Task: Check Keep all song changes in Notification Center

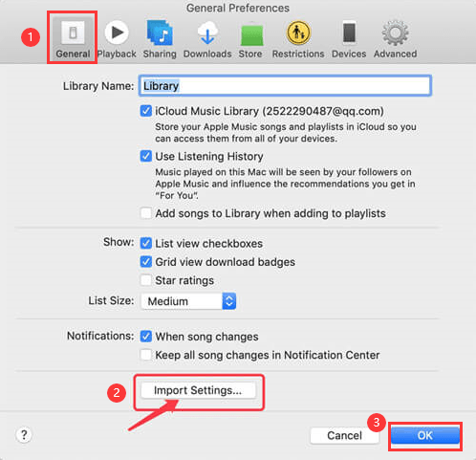Action: click(146, 355)
